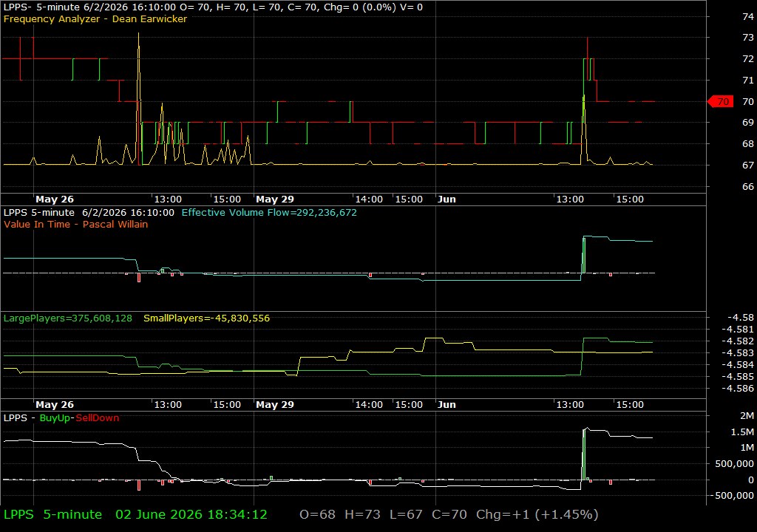Click Jun label on lower time axis
This screenshot has height=532, width=757.
[x=447, y=405]
